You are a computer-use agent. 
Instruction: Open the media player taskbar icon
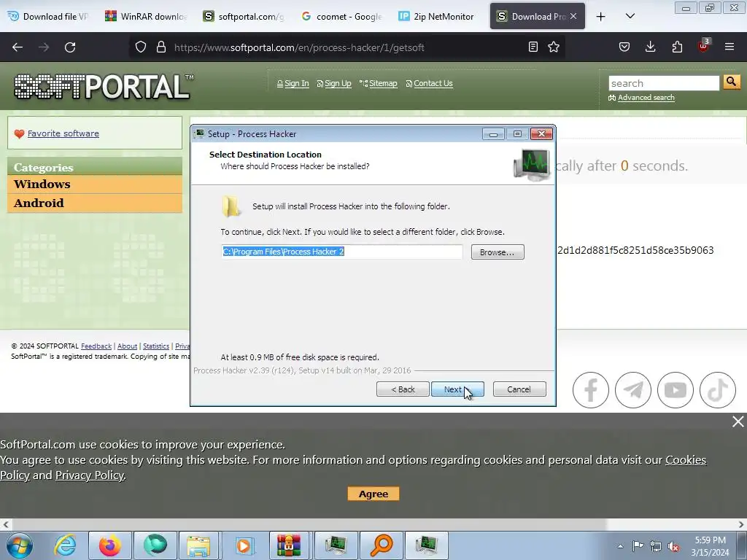[x=244, y=545]
